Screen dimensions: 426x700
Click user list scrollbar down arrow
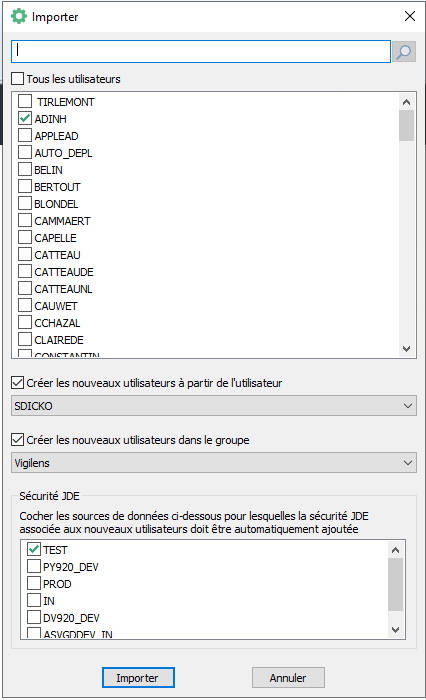coord(406,349)
